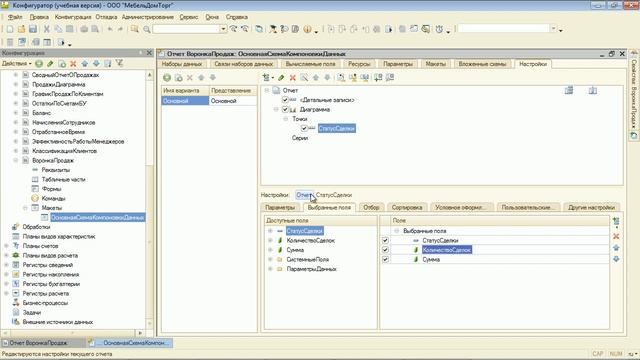The height and width of the screenshot is (360, 640).
Task: Move selected field down with blue arrow
Action: [x=616, y=259]
